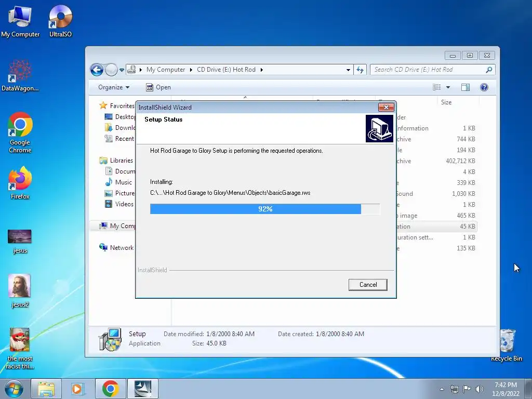Screen dimensions: 532x399
Task: Select 'CD Drive (E:) Hot Rod' breadcrumb
Action: (x=226, y=70)
